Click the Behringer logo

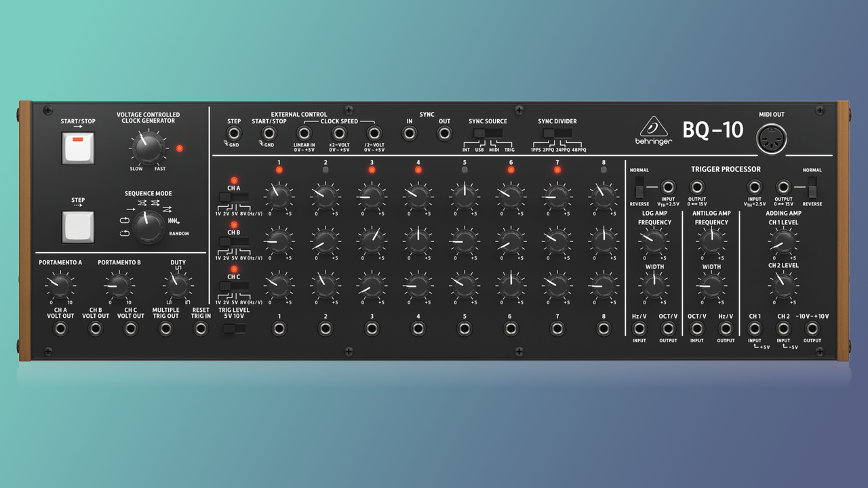(x=655, y=130)
